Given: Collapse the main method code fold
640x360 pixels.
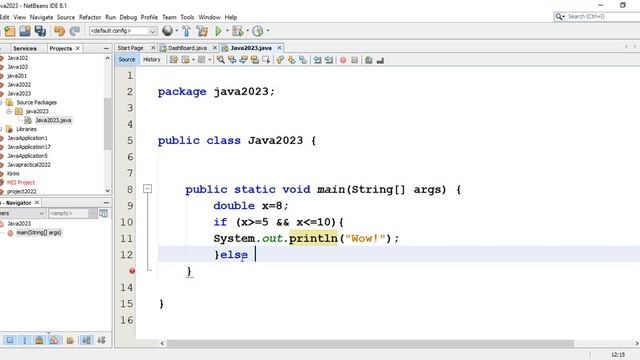Looking at the screenshot, I should tap(147, 189).
